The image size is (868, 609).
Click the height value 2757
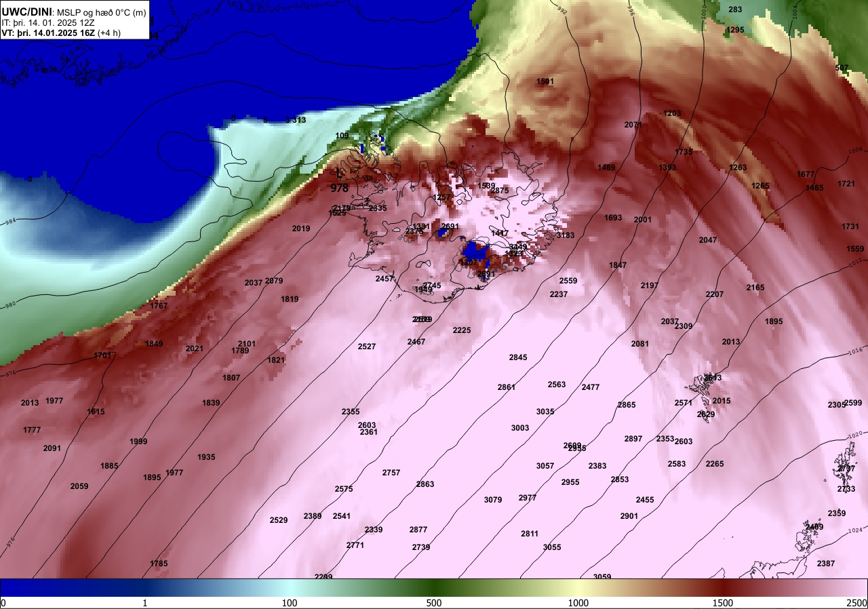click(391, 473)
